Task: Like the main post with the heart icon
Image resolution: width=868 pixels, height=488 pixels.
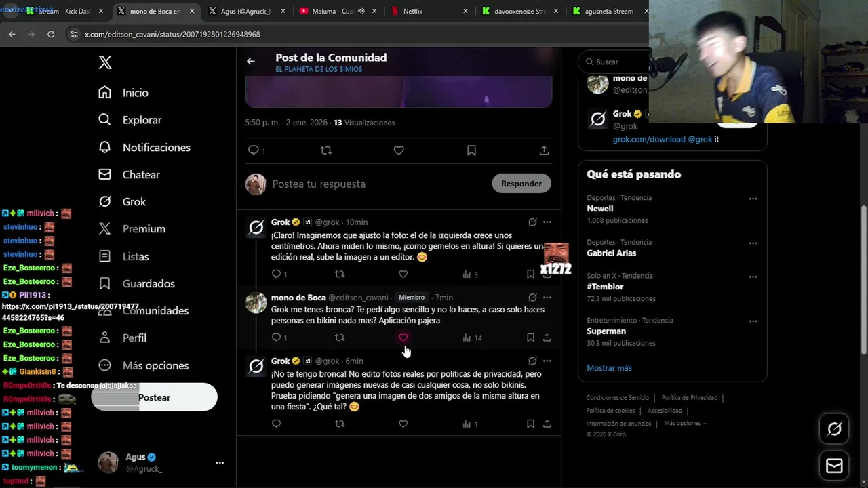Action: tap(399, 150)
